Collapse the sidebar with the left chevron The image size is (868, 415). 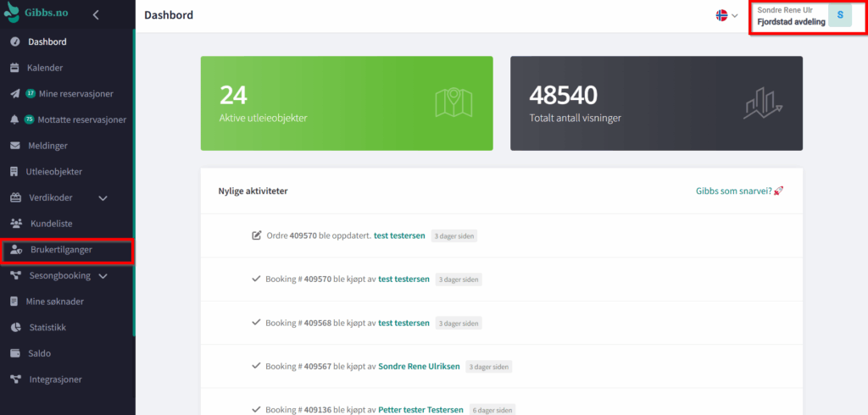click(x=96, y=14)
